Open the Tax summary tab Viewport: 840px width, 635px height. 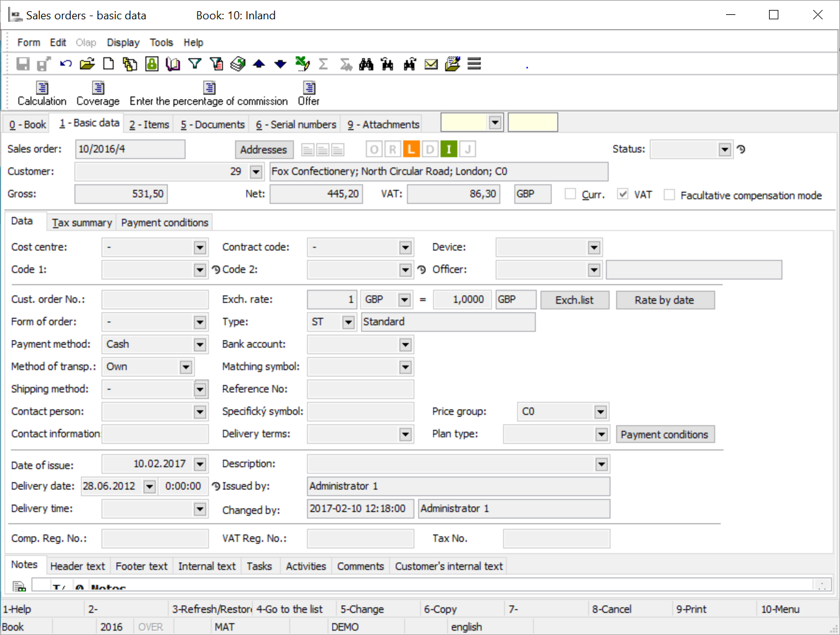tap(82, 222)
